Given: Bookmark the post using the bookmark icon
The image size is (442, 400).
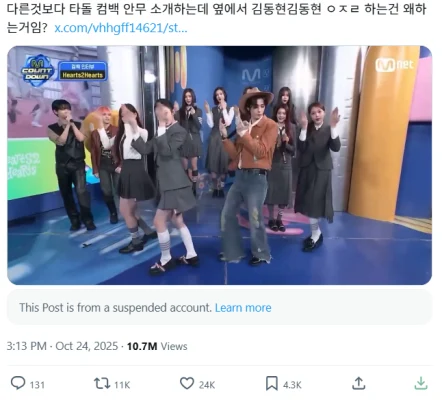Looking at the screenshot, I should tap(272, 384).
